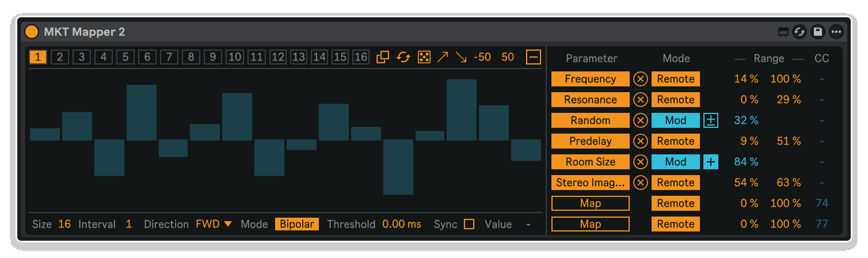Click the Stereo Imag... mapped parameter button
Screen dimensions: 868x258
coord(591,183)
